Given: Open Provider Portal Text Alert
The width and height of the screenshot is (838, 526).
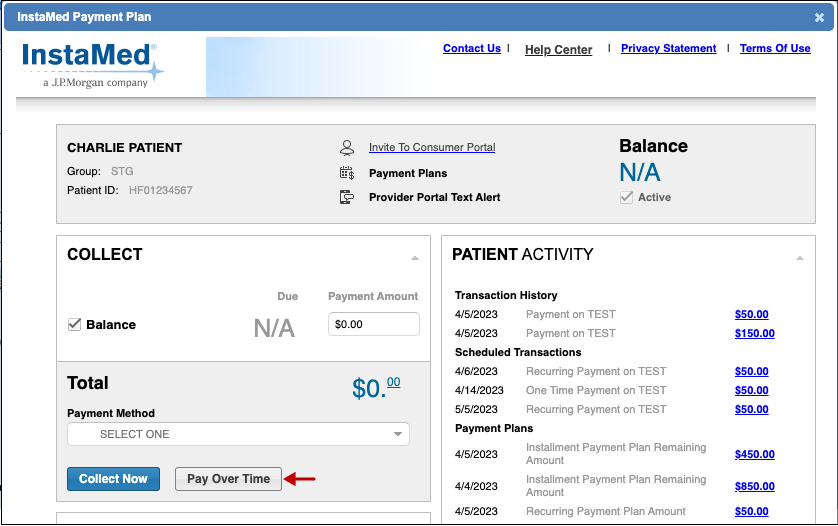Looking at the screenshot, I should pyautogui.click(x=434, y=197).
